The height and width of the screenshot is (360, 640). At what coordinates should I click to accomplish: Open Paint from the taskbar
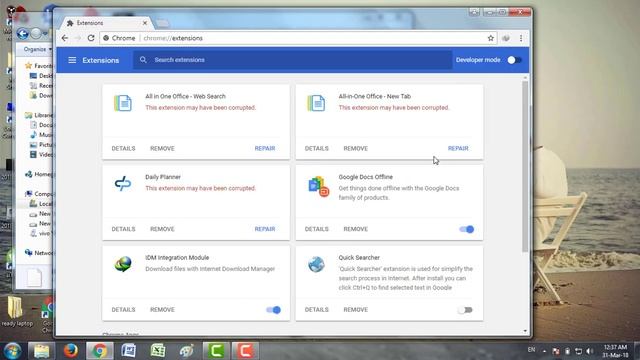[x=187, y=351]
